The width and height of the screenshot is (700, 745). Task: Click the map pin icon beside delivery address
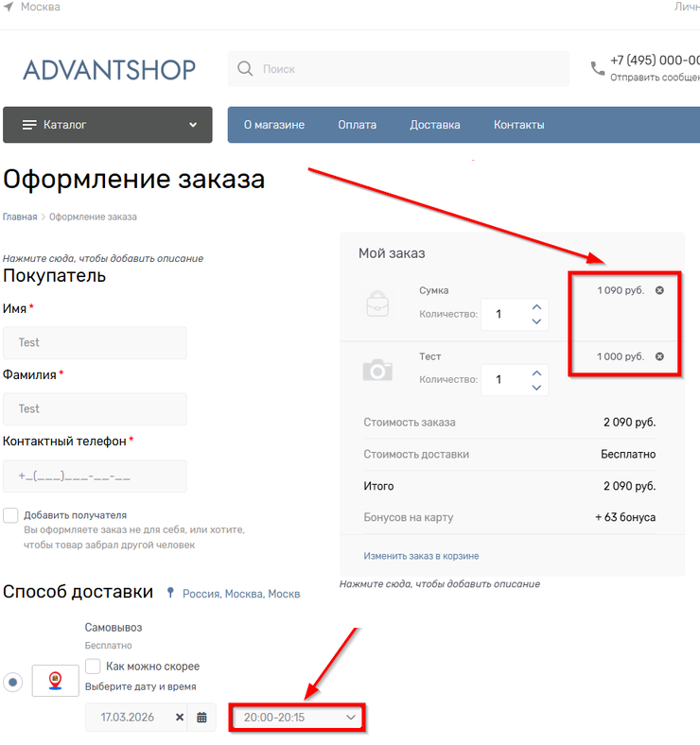(170, 593)
